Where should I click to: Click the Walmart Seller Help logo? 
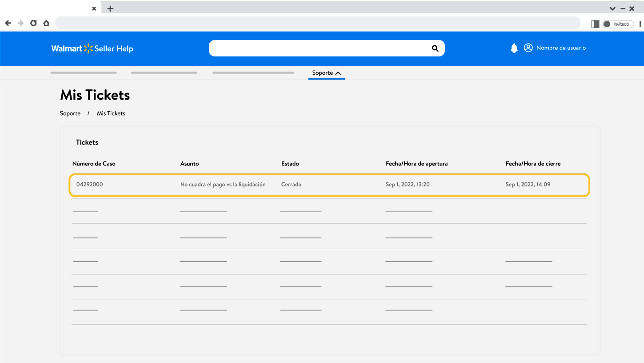92,48
